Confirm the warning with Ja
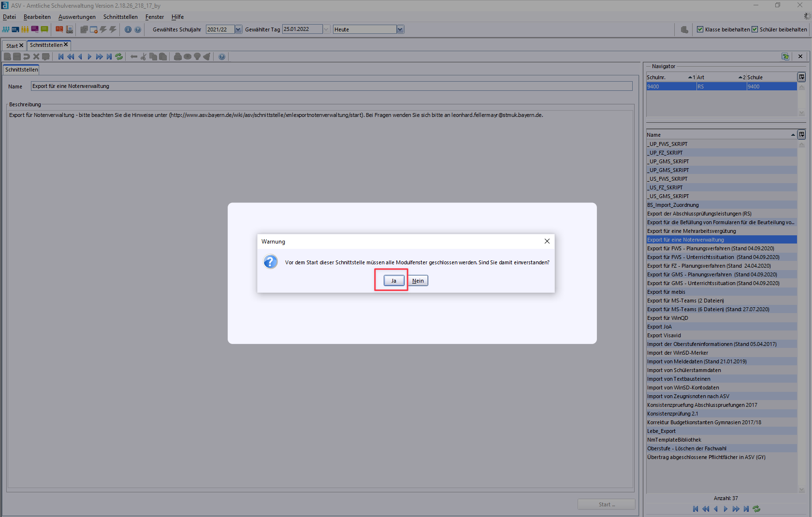 coord(393,281)
